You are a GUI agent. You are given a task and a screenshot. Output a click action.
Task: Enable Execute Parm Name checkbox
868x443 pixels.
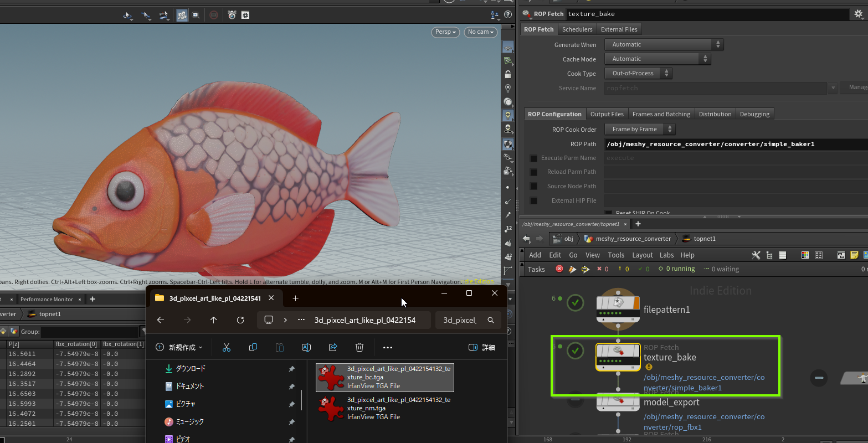(533, 158)
